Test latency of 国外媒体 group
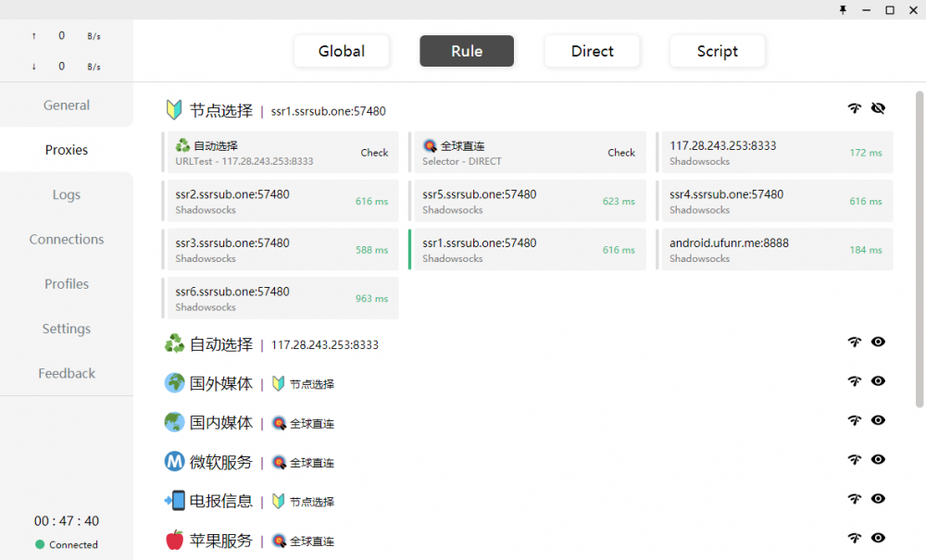The image size is (926, 560). click(x=854, y=381)
